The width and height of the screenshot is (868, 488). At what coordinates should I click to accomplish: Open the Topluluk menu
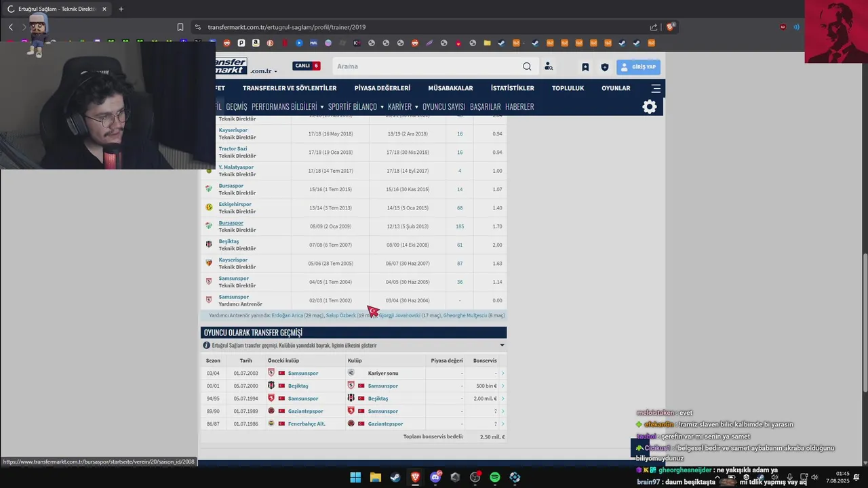tap(568, 88)
